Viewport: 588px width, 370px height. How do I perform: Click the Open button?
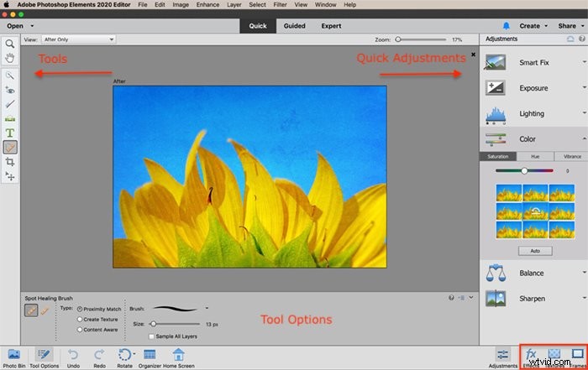click(15, 26)
